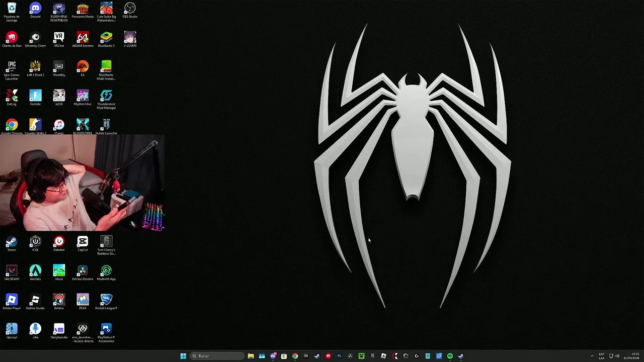Screen dimensions: 644x362
Task: Select the ersc_launcher Acceso directo shortcut
Action: tap(83, 333)
